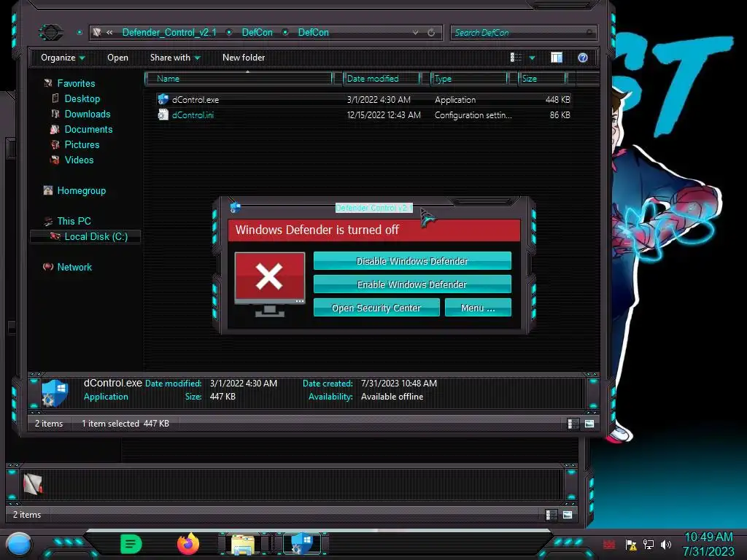Click dControl.ini file icon in list

pyautogui.click(x=163, y=114)
